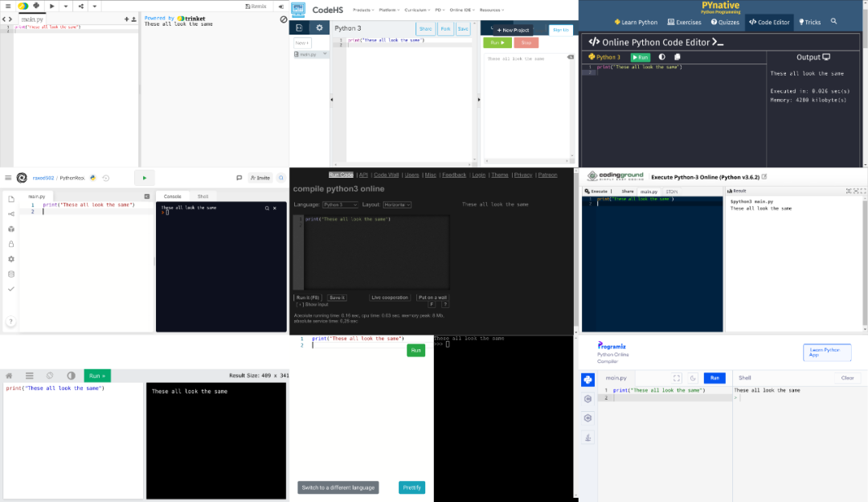This screenshot has height=502, width=868.
Task: Toggle Show input on rextester
Action: coord(312,305)
